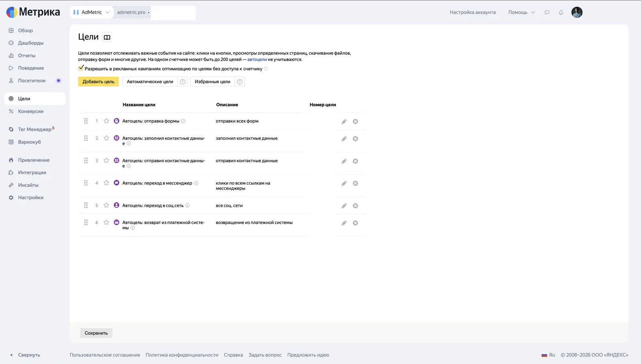This screenshot has height=364, width=641.
Task: Open the chat messages icon in header
Action: point(547,12)
